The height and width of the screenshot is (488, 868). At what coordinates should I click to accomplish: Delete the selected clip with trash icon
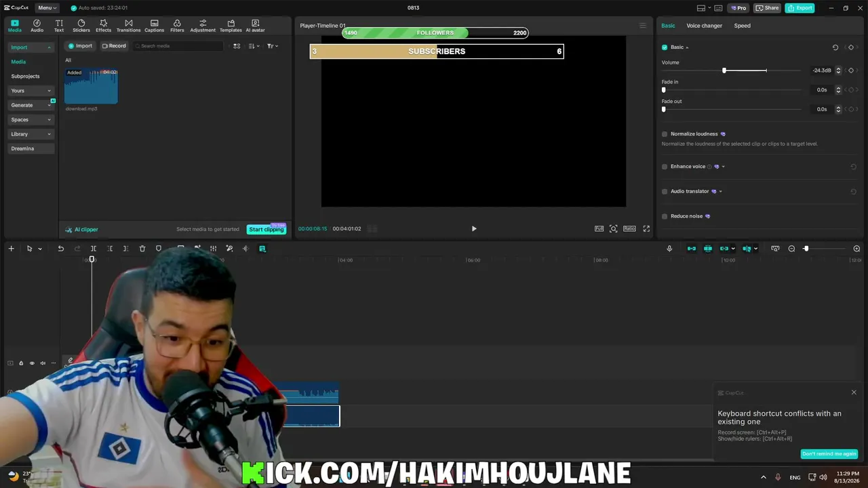(x=142, y=249)
